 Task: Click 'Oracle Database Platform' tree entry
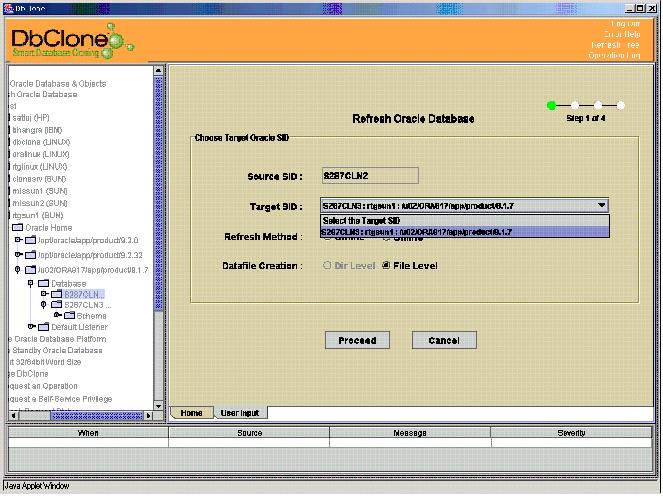tap(58, 339)
